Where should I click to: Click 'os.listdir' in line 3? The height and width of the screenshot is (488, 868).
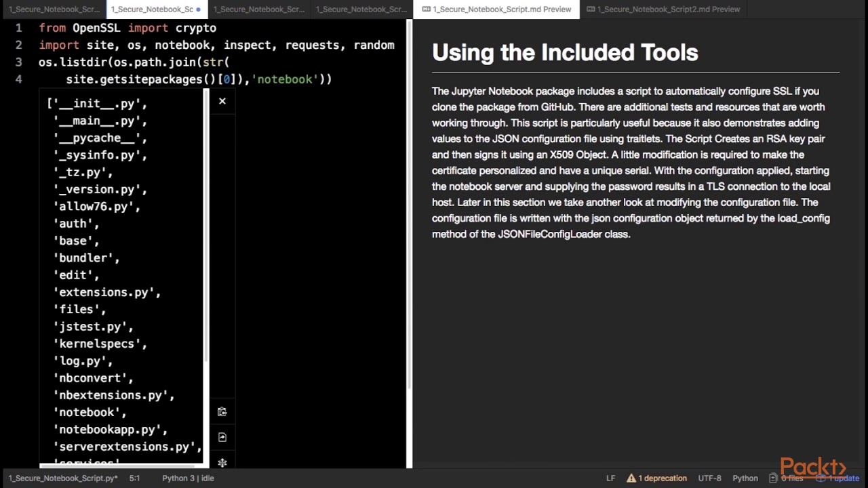pos(73,62)
